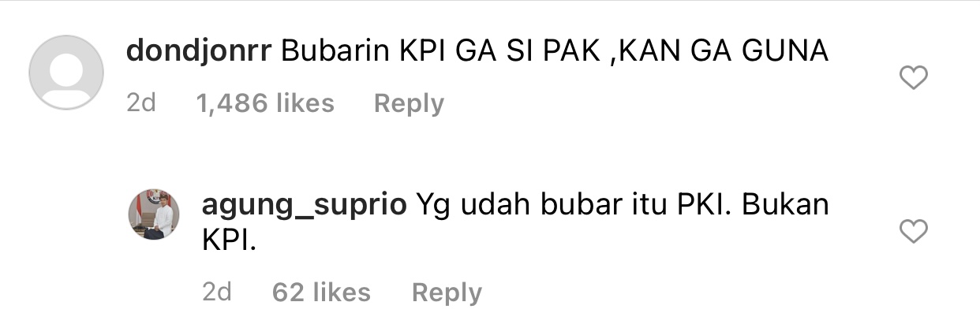Like dondjonrr's comment with the heart icon
The height and width of the screenshot is (328, 980).
pos(914,77)
